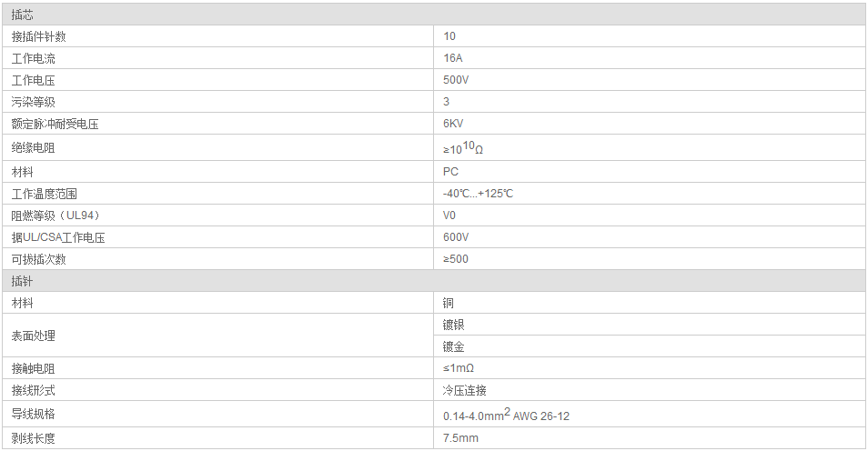868x451 pixels.
Task: Click the 冷压连接 wiring type value
Action: [464, 390]
